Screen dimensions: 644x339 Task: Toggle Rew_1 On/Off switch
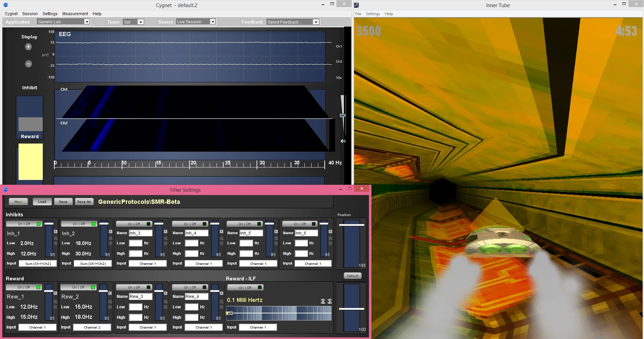[x=24, y=287]
